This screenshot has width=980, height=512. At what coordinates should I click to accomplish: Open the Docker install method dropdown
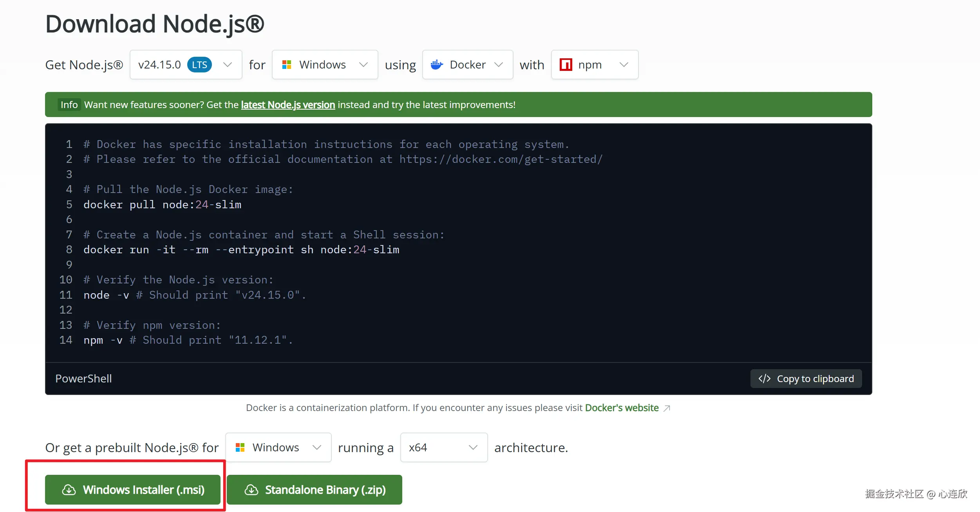click(x=468, y=65)
